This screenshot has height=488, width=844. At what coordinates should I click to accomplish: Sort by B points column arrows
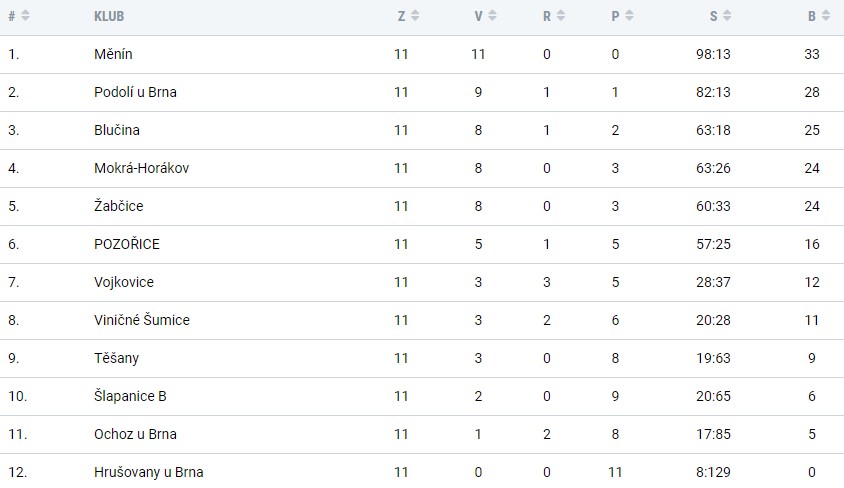tap(826, 16)
